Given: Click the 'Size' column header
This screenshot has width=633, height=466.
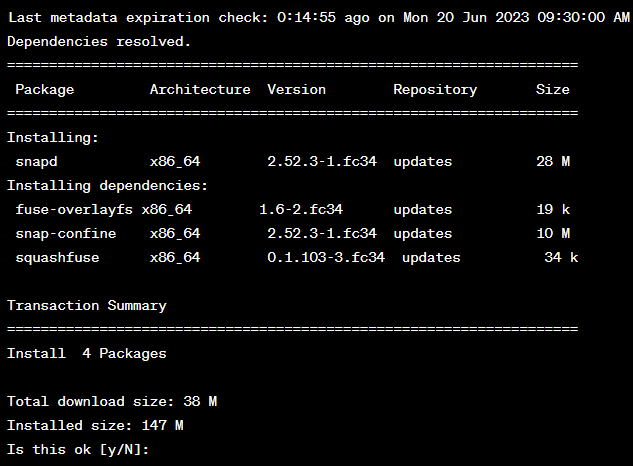Looking at the screenshot, I should tap(553, 90).
